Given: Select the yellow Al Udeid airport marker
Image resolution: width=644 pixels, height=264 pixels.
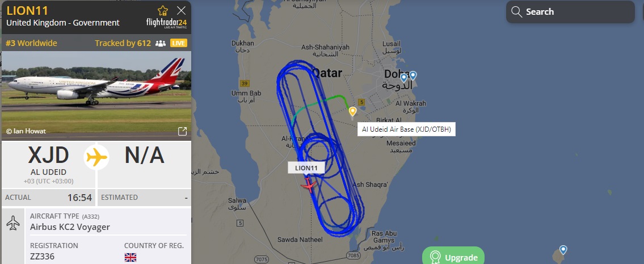Looking at the screenshot, I should (352, 111).
